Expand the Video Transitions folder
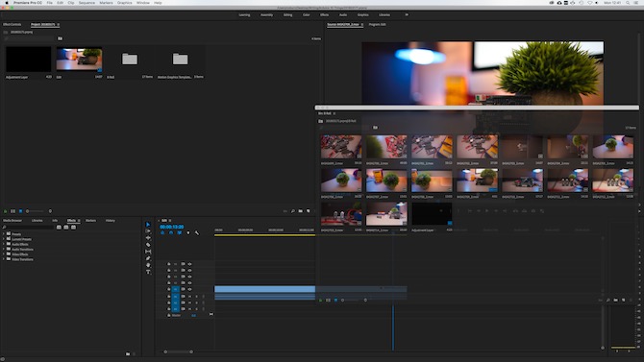Viewport: 644px width, 362px height. click(4, 259)
